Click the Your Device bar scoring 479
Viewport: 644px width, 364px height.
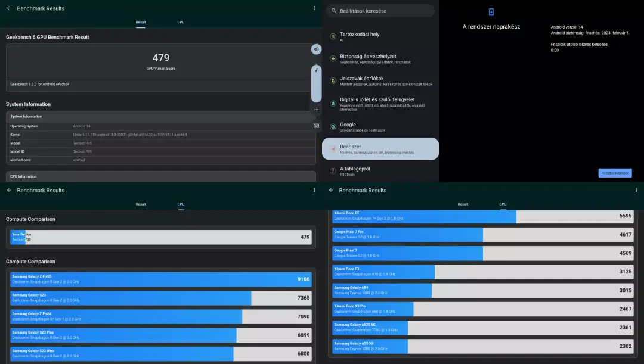coord(161,237)
